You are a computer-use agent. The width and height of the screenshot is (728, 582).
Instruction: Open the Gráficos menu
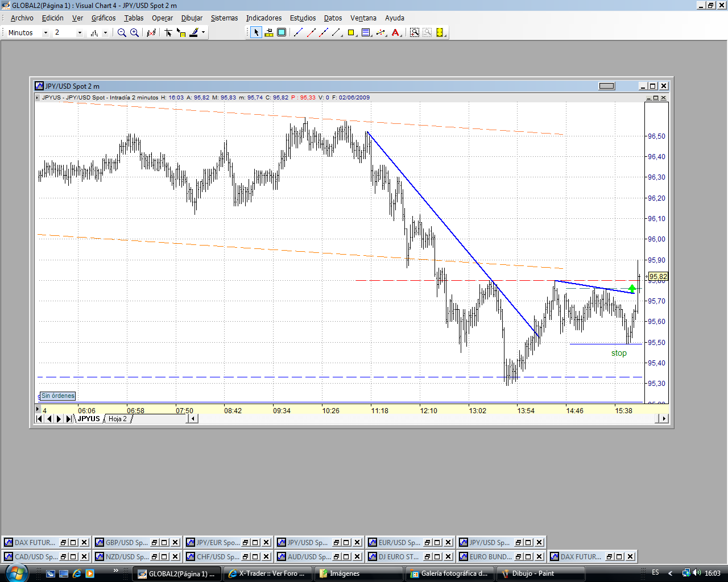(x=104, y=18)
